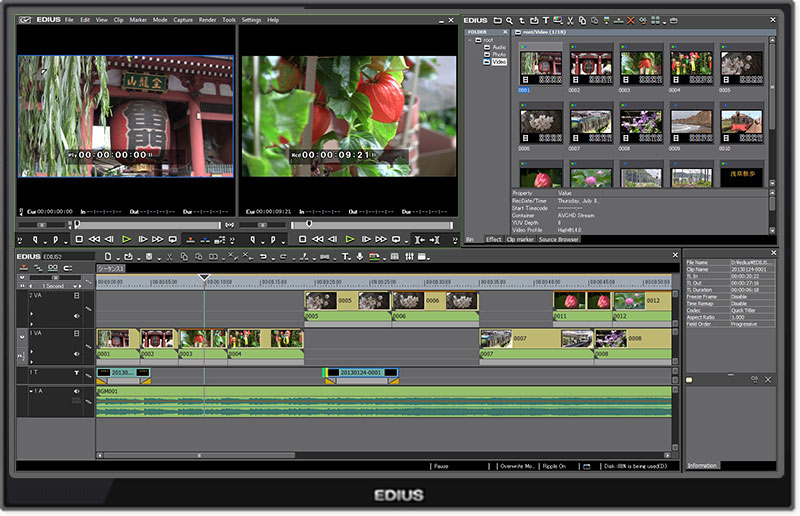Open the Marker menu
Image resolution: width=800 pixels, height=516 pixels.
click(138, 20)
